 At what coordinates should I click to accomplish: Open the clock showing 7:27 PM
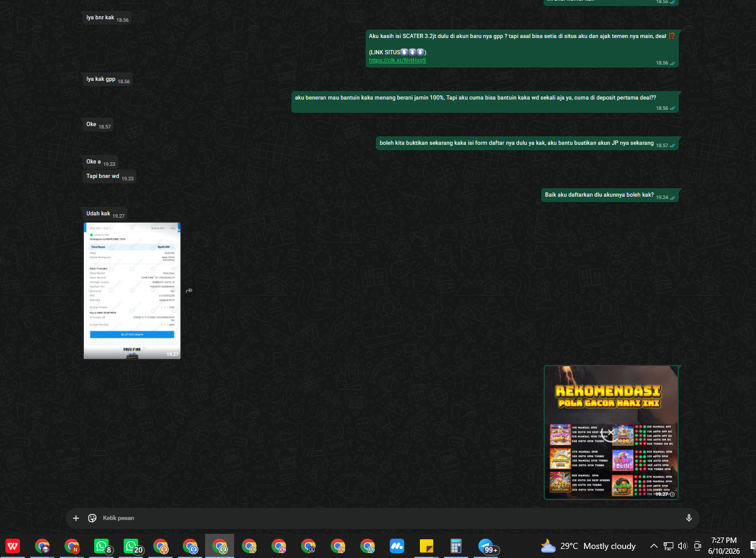tap(723, 546)
